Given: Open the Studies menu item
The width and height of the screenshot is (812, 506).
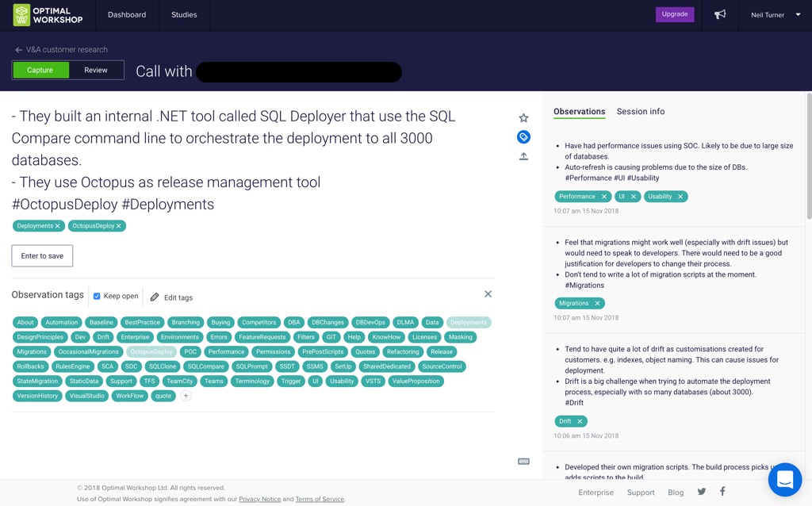Looking at the screenshot, I should [184, 15].
